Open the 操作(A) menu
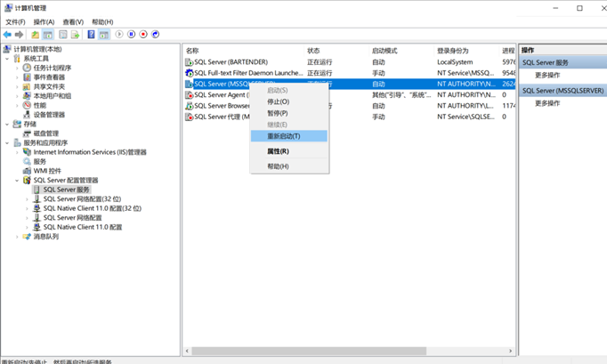Viewport: 607px width, 364px height. coord(44,22)
